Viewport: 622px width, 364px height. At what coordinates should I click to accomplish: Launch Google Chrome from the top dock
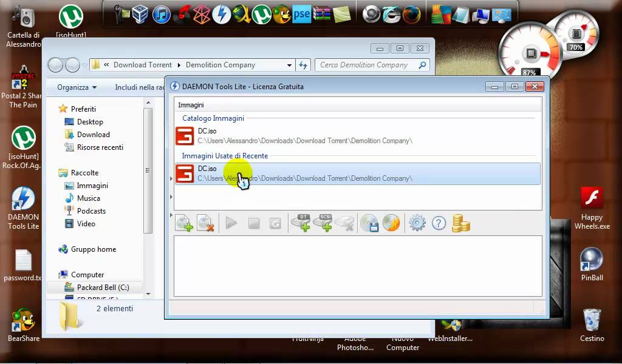point(371,15)
